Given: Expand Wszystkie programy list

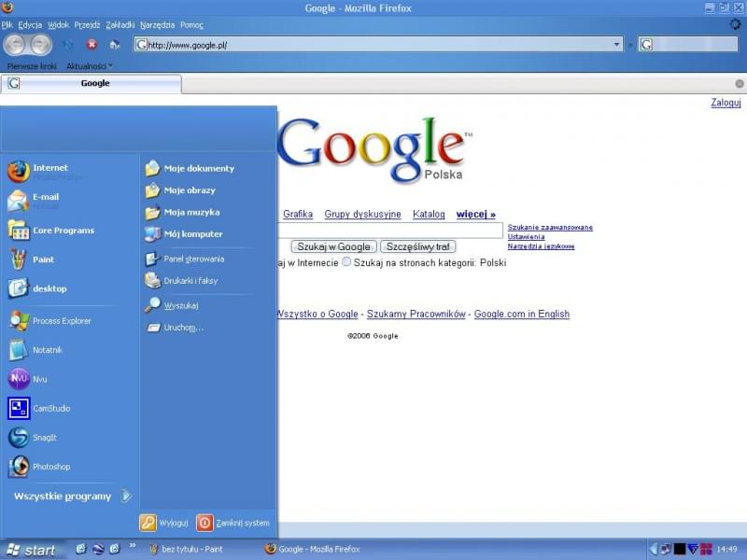Looking at the screenshot, I should pyautogui.click(x=73, y=497).
